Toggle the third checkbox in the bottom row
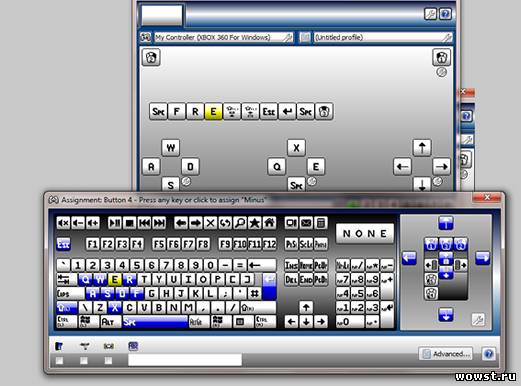Image resolution: width=521 pixels, height=386 pixels. tap(108, 361)
